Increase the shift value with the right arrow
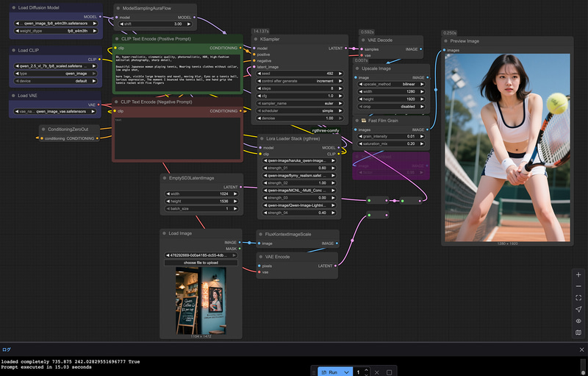Viewport: 588px width, 376px height. (x=189, y=24)
